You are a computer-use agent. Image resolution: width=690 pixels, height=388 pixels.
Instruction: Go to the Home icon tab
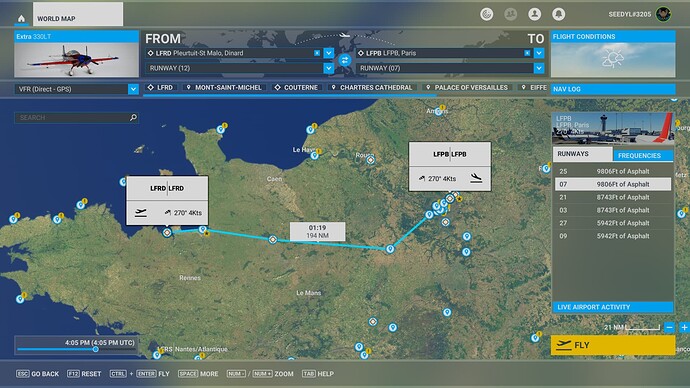tap(21, 18)
